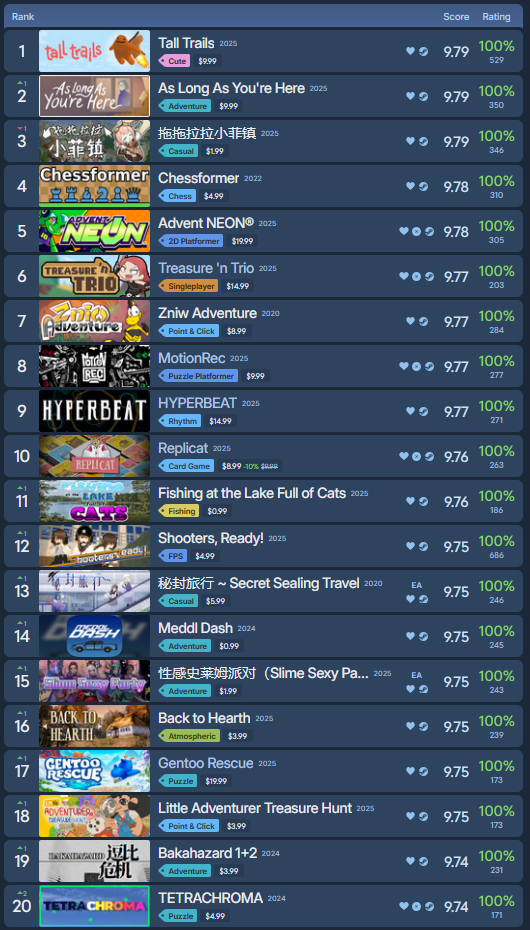Open Chessformer's Steam store icon
530x930 pixels.
423,186
